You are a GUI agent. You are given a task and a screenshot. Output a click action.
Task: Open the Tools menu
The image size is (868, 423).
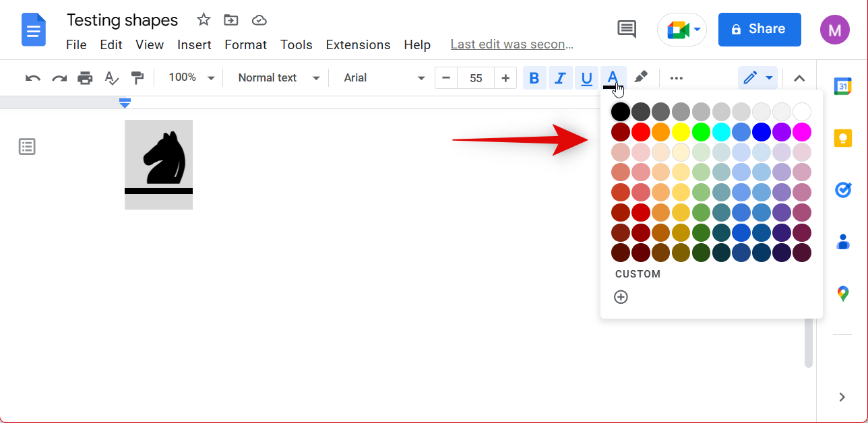point(297,45)
